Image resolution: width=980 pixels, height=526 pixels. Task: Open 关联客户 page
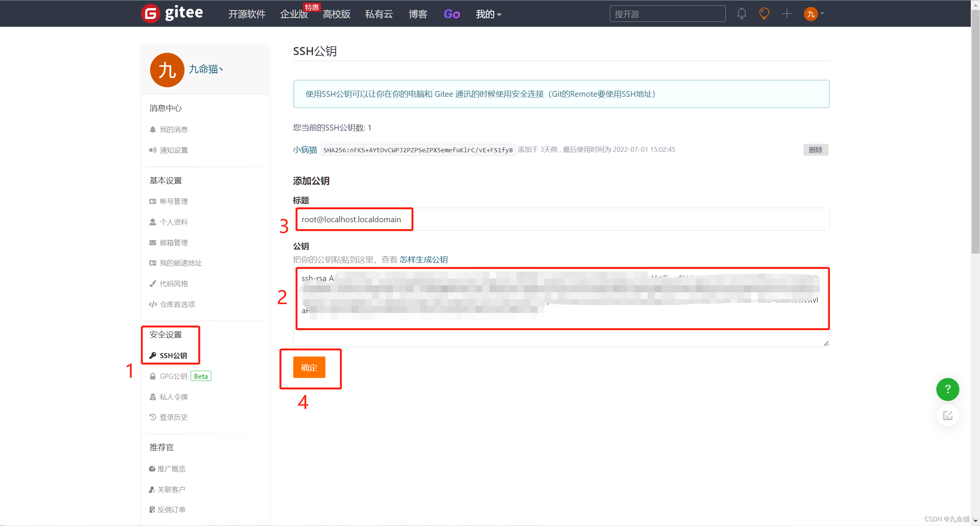point(171,489)
